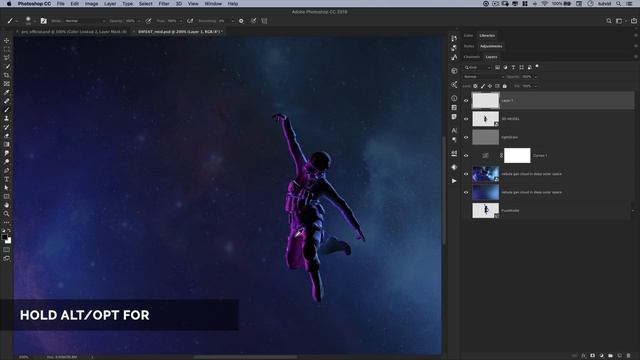Open the Filter menu

click(164, 4)
